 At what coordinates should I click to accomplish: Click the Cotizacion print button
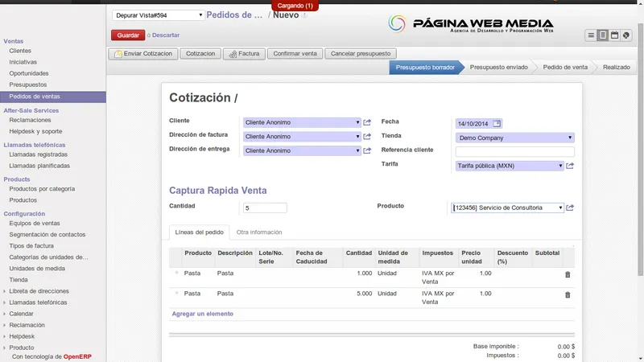point(200,54)
